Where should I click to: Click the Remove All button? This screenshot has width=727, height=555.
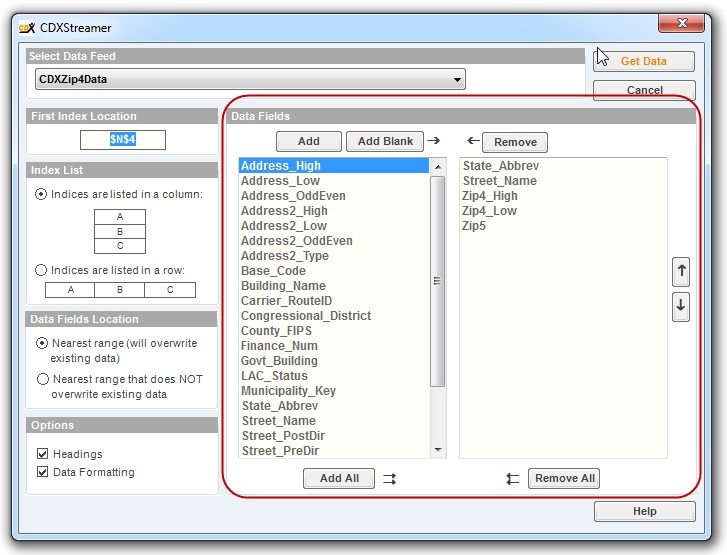click(x=564, y=478)
